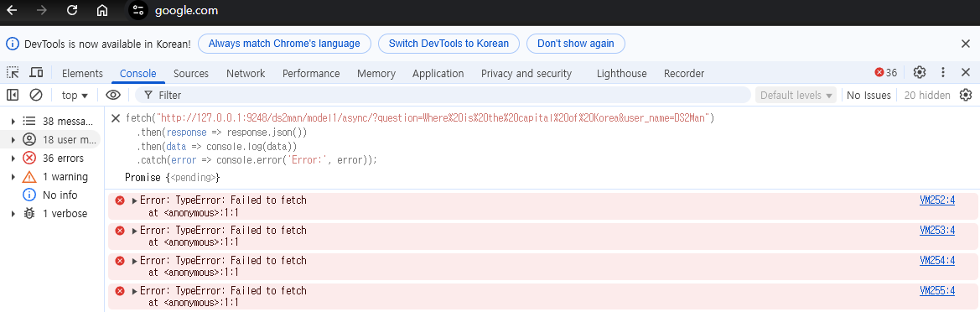Expand the first Failed to fetch error

click(134, 200)
